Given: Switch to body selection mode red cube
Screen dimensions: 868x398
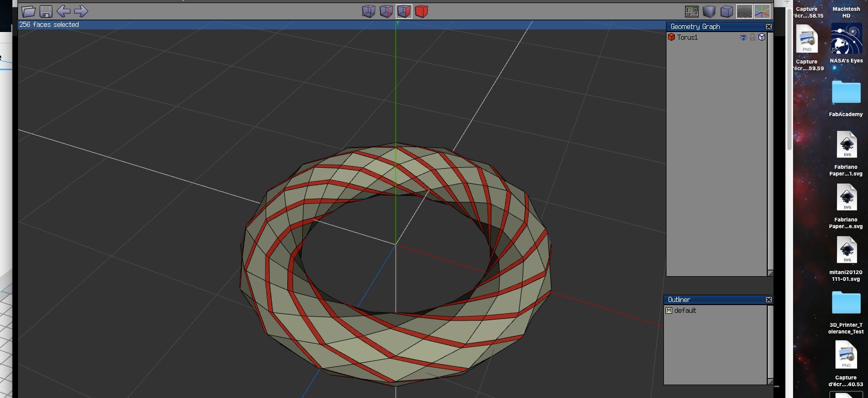Looking at the screenshot, I should [x=422, y=11].
